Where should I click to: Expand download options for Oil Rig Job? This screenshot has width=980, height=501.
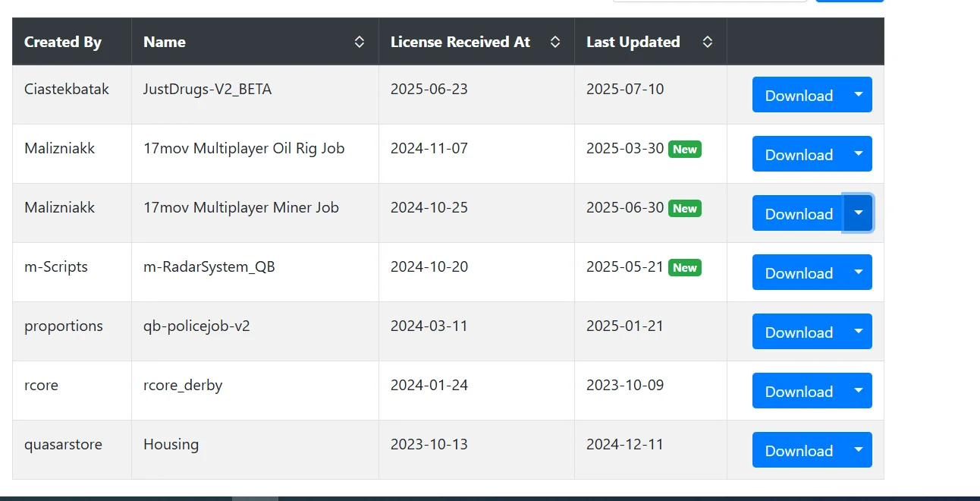click(x=858, y=154)
